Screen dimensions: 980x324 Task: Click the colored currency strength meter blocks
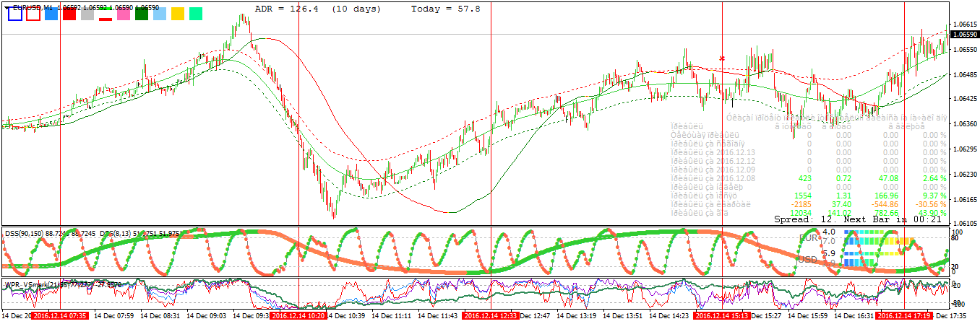(880, 248)
